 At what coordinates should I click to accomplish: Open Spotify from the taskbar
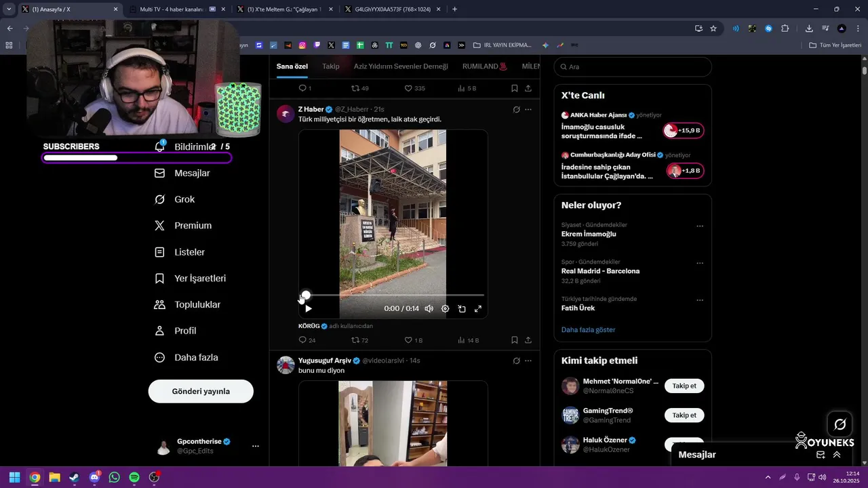click(134, 477)
